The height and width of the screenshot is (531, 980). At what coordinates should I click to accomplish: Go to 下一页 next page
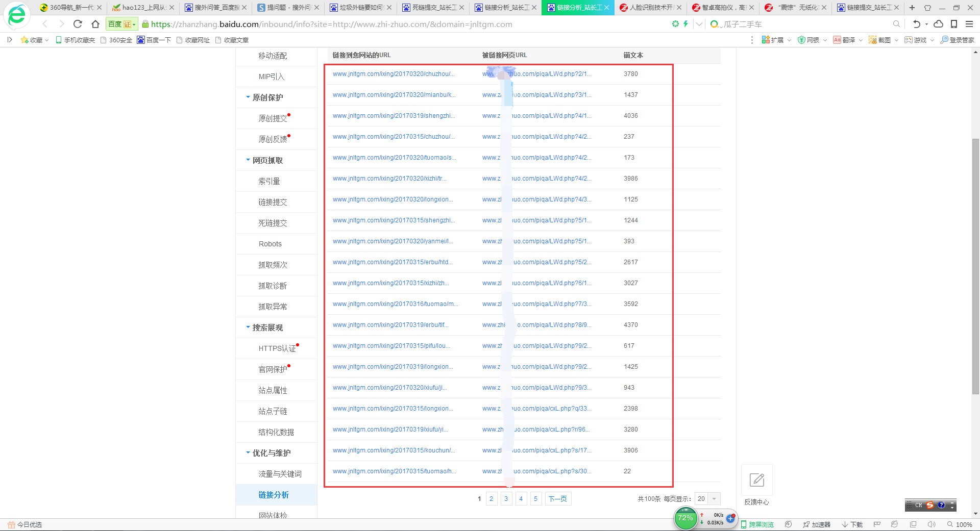click(557, 499)
